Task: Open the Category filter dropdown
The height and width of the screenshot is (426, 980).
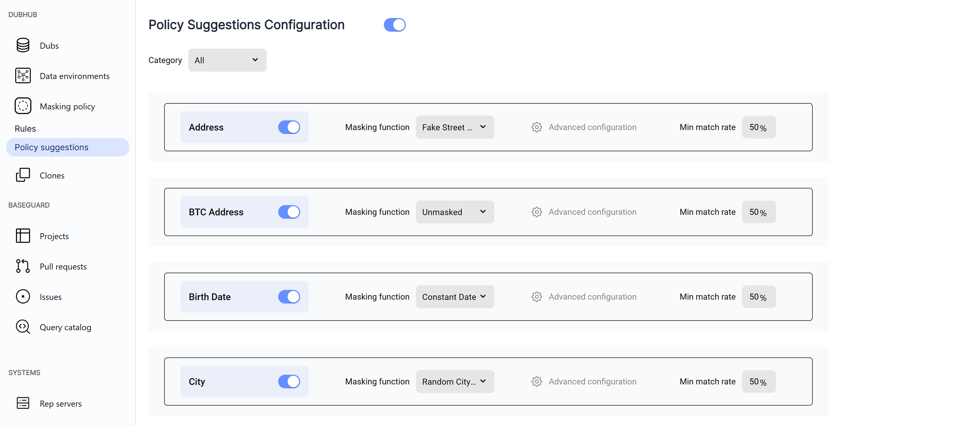Action: click(x=227, y=60)
